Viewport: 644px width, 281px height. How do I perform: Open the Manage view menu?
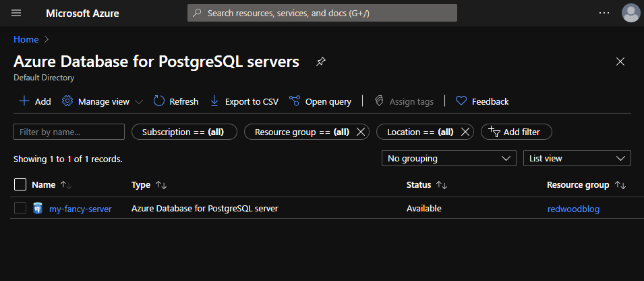(103, 101)
